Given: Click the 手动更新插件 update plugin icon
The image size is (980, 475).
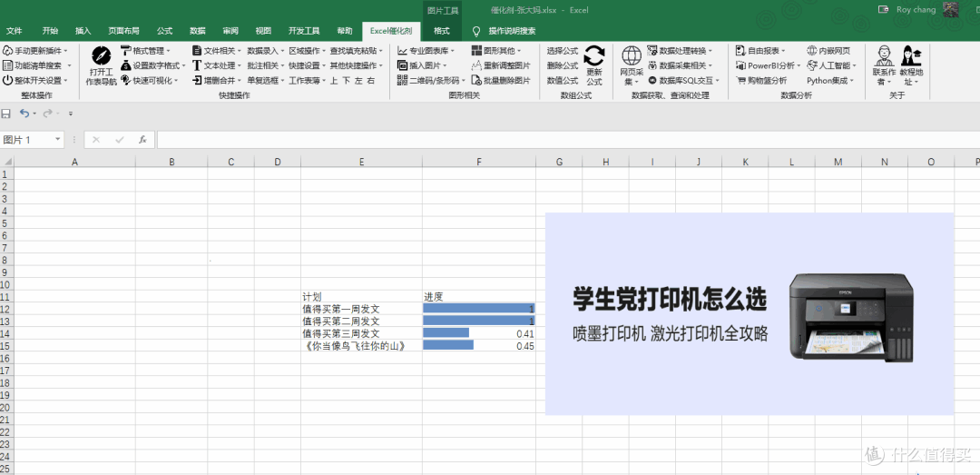Looking at the screenshot, I should (x=7, y=50).
